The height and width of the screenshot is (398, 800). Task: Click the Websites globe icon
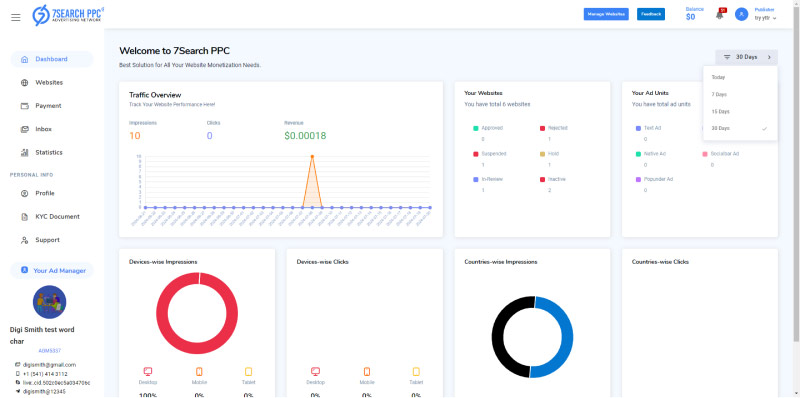[24, 83]
